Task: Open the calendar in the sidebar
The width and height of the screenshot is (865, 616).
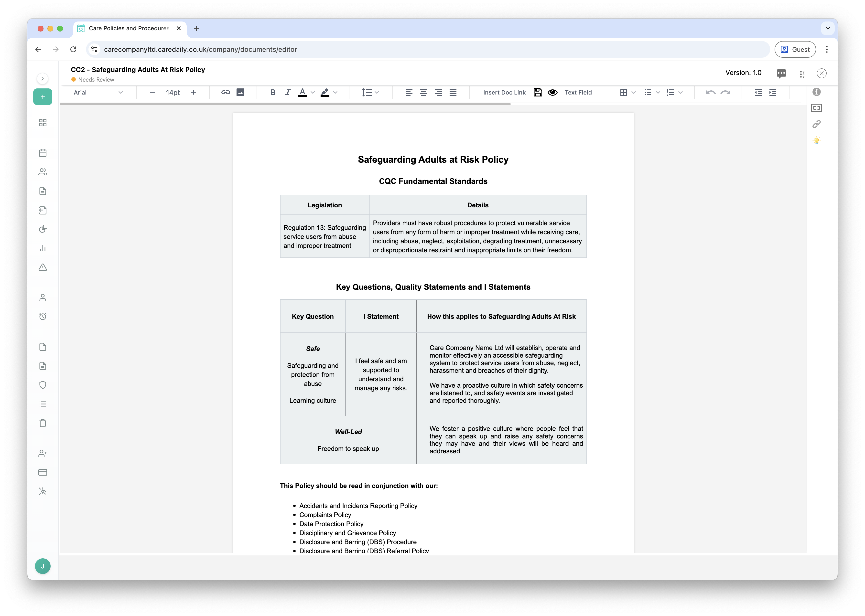Action: pyautogui.click(x=43, y=153)
